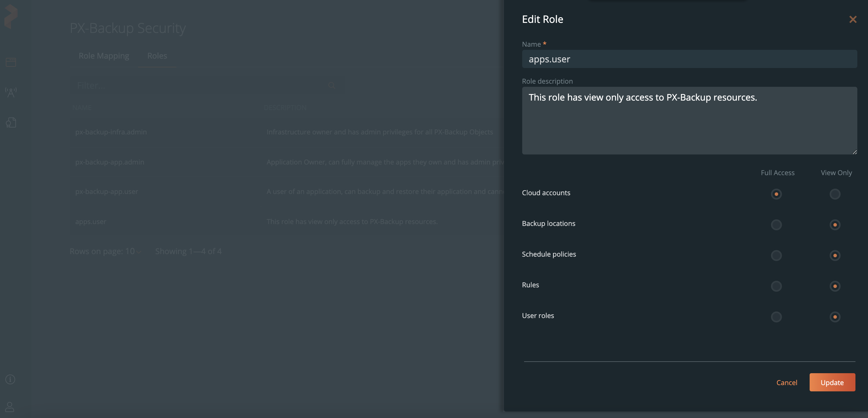Click the Name input field

[689, 59]
